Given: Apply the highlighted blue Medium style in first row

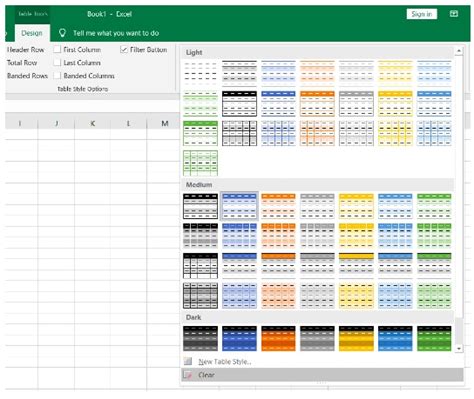Looking at the screenshot, I should tap(239, 206).
